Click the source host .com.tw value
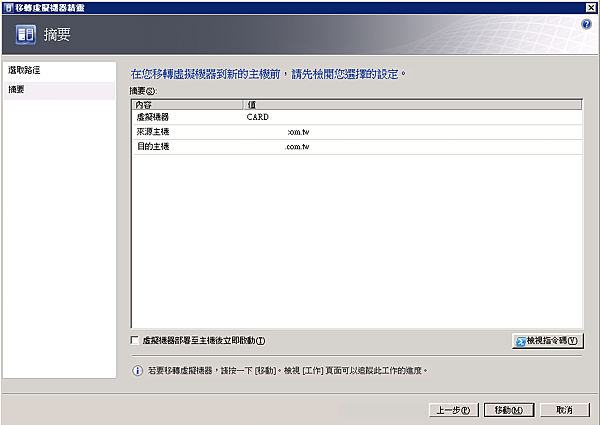Viewport: 600px width, 425px height. 298,132
